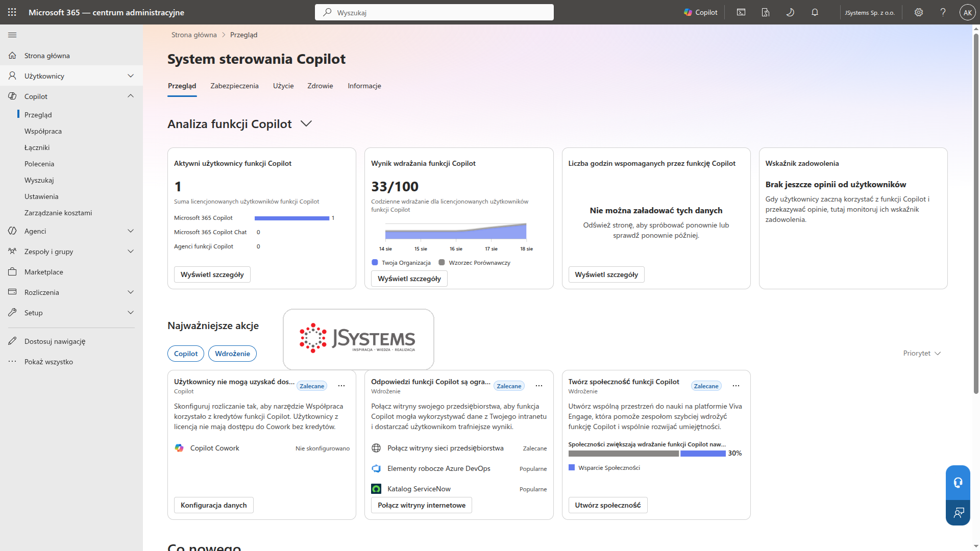
Task: Click the Marketplace bag icon
Action: coord(12,271)
